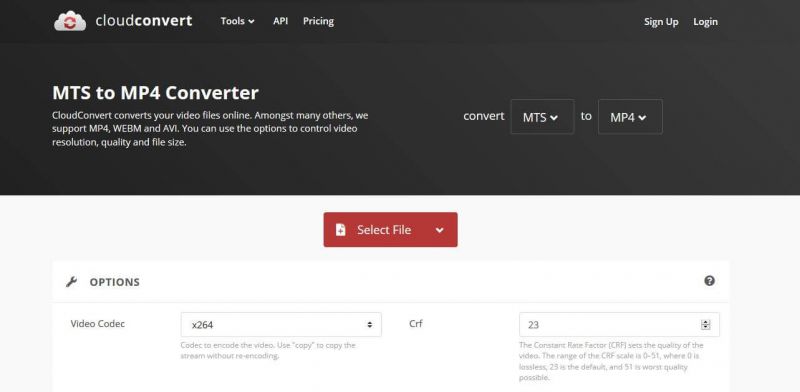
Task: Open the Pricing page
Action: [x=318, y=21]
